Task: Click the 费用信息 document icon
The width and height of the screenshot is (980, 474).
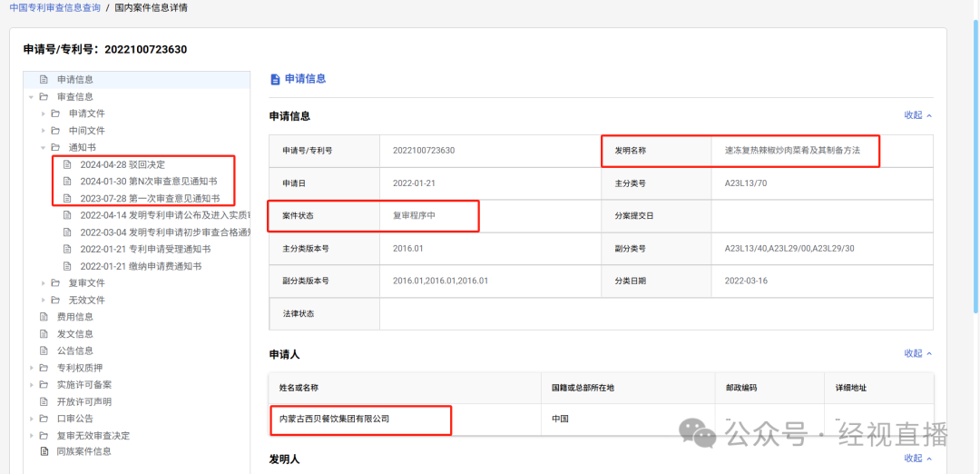Action: [44, 317]
